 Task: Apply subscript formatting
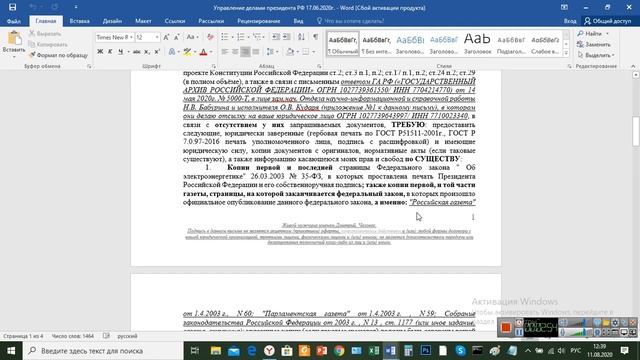[x=147, y=52]
